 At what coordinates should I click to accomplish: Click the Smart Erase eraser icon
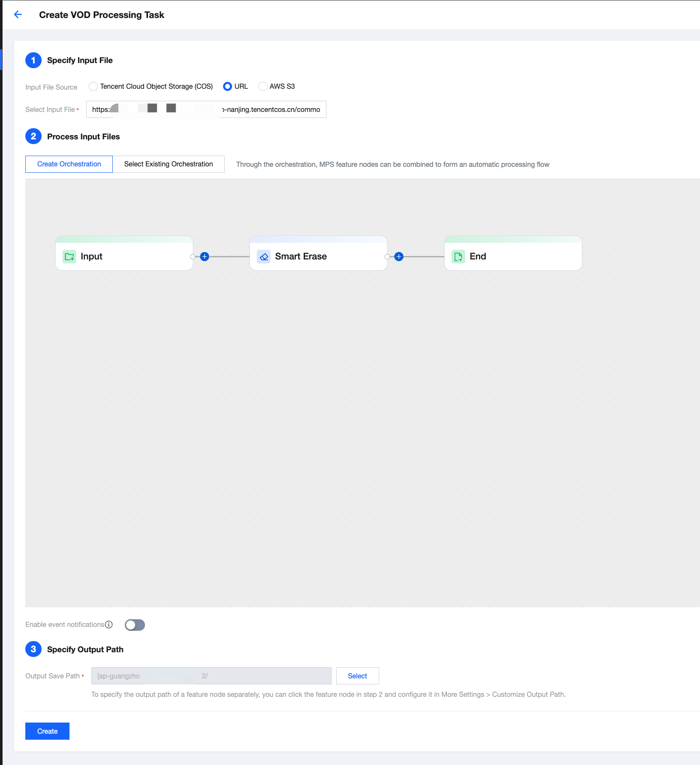pyautogui.click(x=264, y=256)
